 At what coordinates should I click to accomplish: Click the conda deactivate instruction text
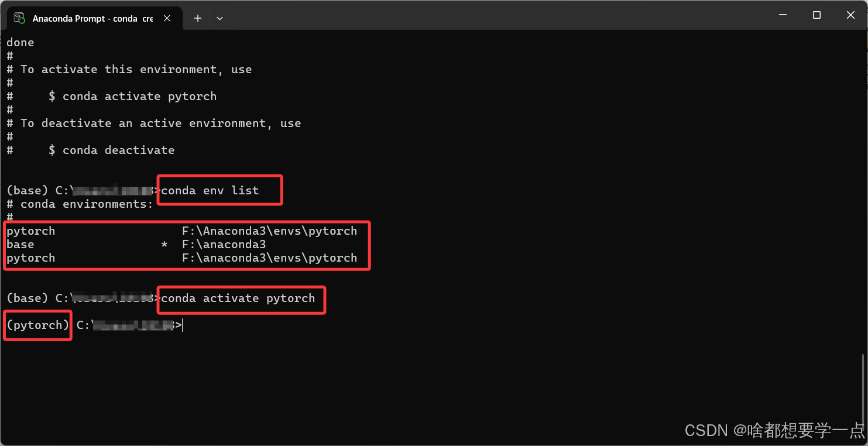[118, 150]
